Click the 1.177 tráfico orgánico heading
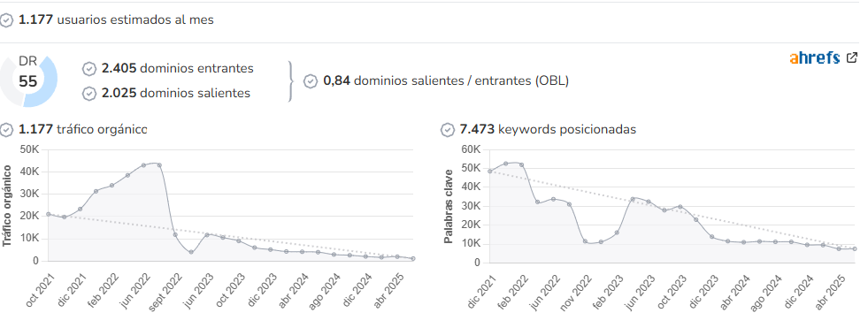The image size is (868, 328). pyautogui.click(x=83, y=129)
